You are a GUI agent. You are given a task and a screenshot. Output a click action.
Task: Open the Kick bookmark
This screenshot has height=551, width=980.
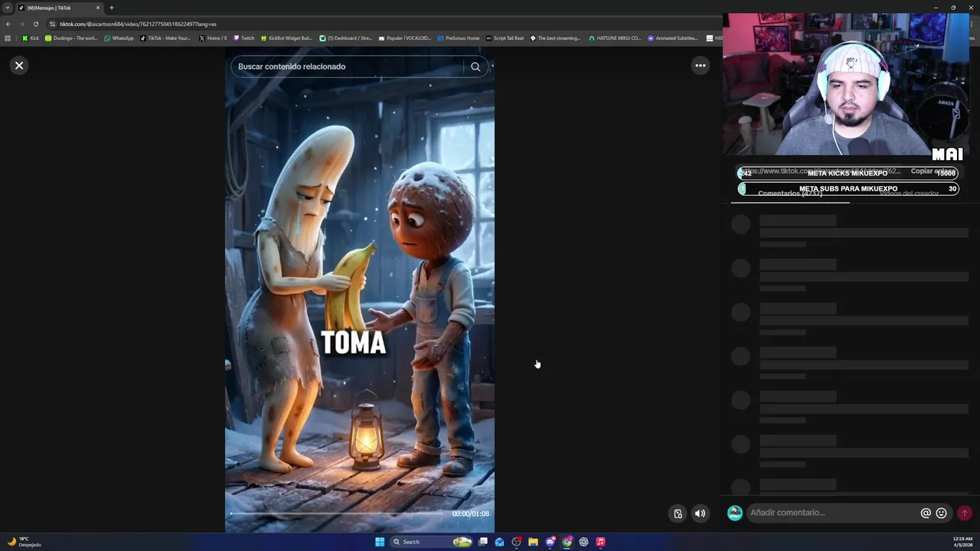(x=31, y=38)
